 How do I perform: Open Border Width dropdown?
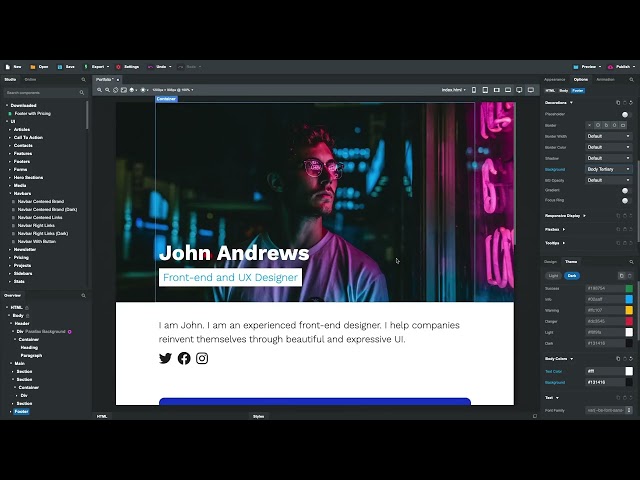click(x=609, y=136)
